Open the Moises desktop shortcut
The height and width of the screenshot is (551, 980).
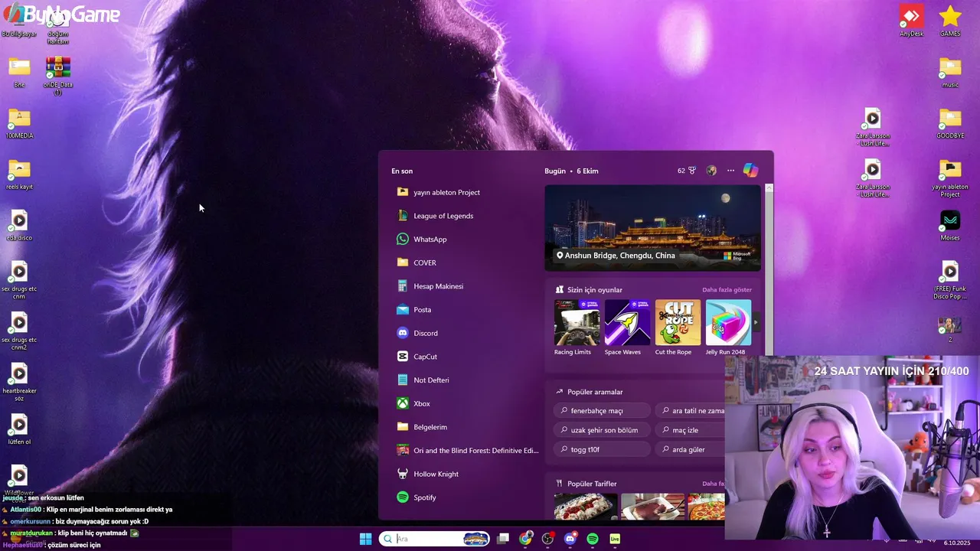[x=950, y=225]
